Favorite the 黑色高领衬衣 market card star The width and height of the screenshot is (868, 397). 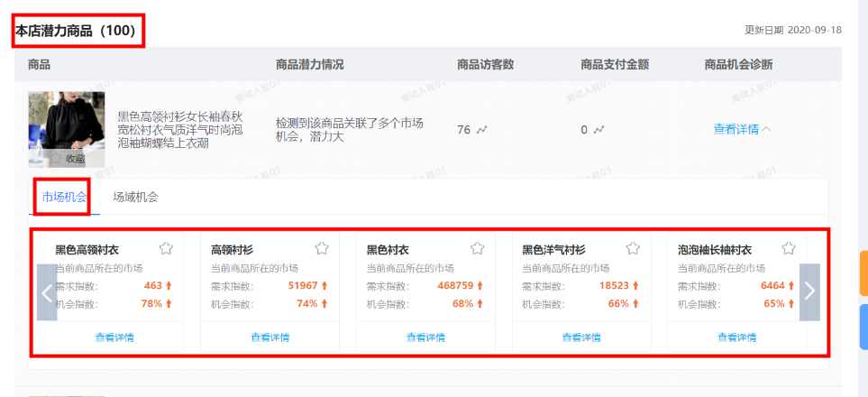[x=166, y=248]
